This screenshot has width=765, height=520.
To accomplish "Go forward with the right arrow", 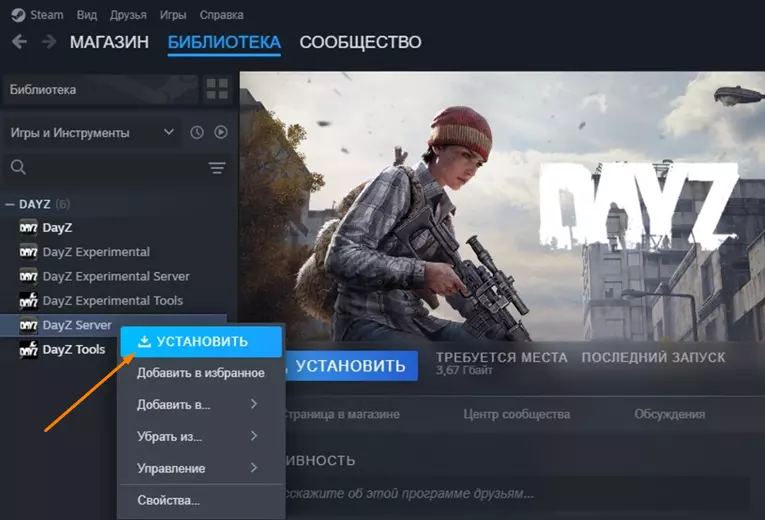I will tap(49, 42).
